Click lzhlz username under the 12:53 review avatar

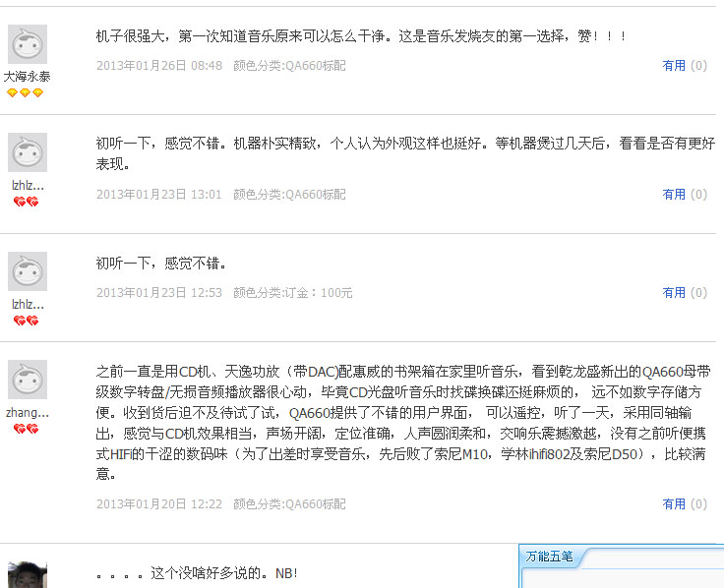[28, 305]
